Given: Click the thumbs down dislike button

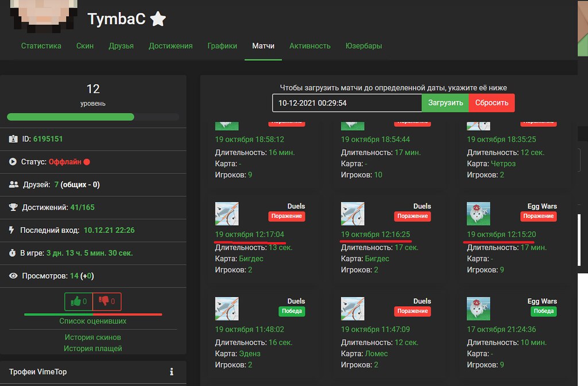Looking at the screenshot, I should [107, 301].
